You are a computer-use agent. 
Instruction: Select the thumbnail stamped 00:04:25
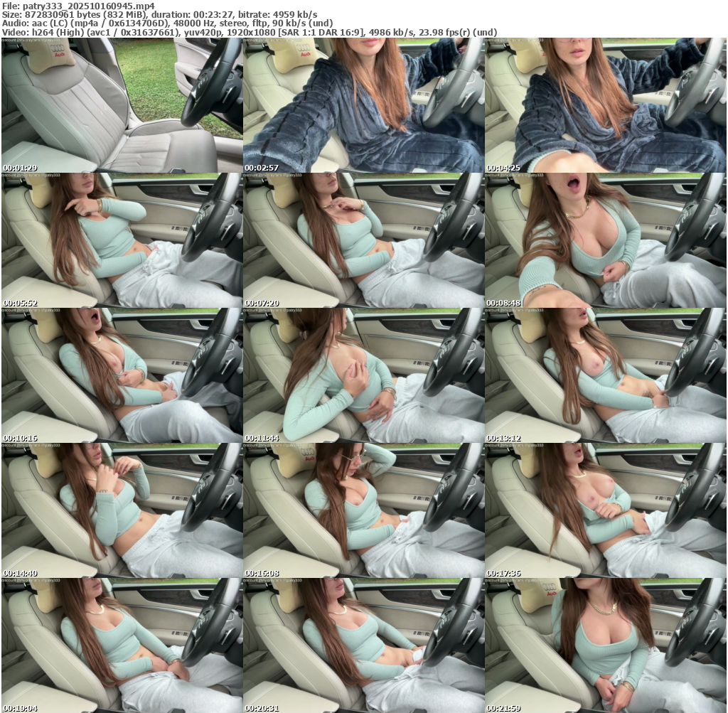606,105
